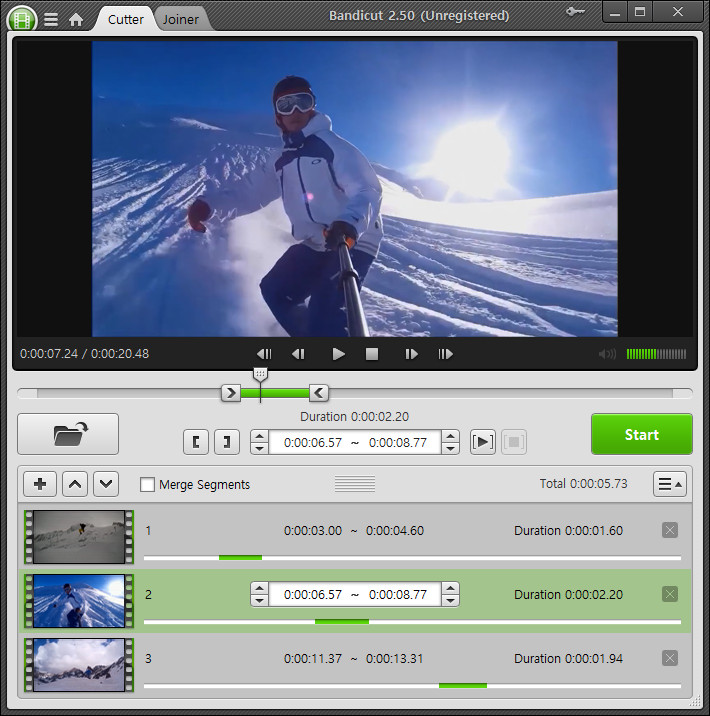This screenshot has width=710, height=716.
Task: Remove segment 2 with its X button
Action: [x=670, y=594]
